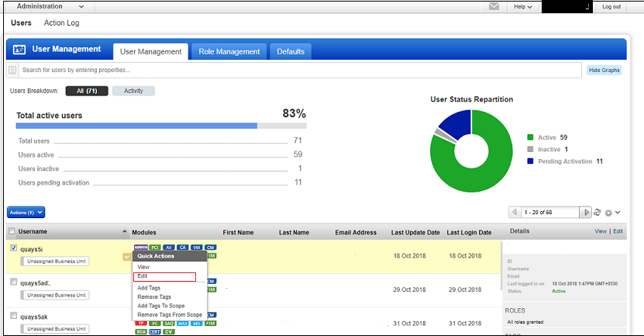The width and height of the screenshot is (644, 336).
Task: Click the search filter list icon
Action: coord(12,70)
